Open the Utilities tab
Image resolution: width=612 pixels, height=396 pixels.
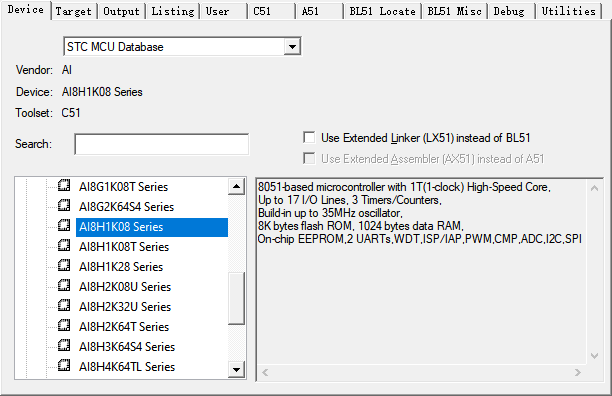(568, 11)
